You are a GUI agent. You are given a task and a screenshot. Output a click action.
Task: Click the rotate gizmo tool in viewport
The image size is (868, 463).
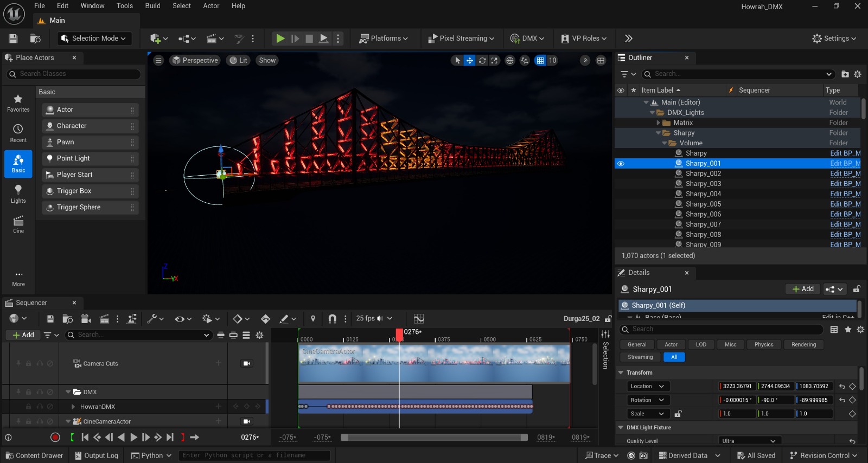click(482, 61)
